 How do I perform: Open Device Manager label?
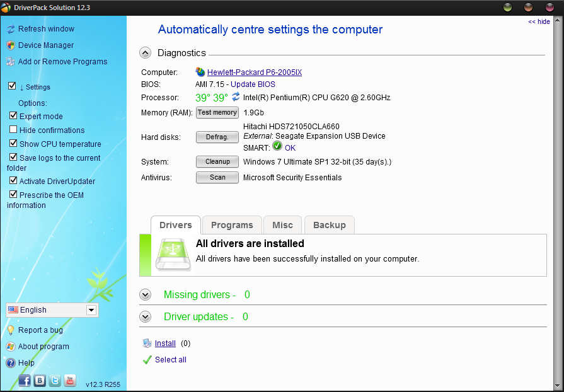[x=46, y=45]
